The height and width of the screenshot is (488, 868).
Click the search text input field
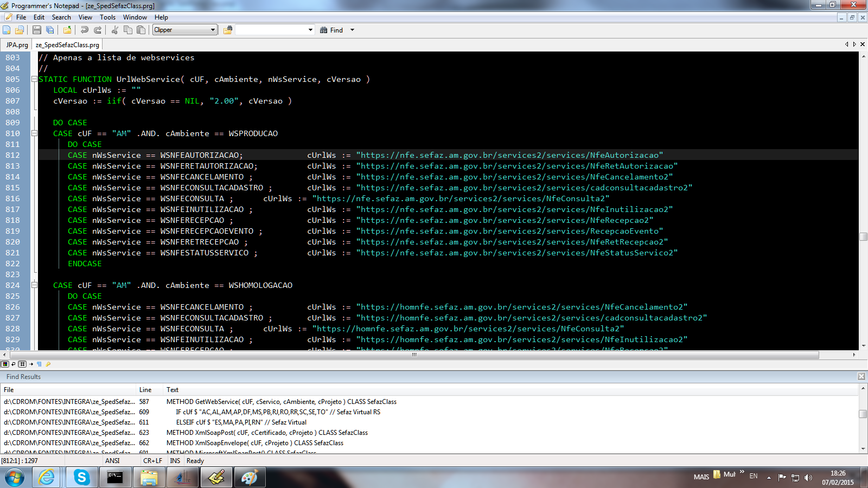[x=271, y=30]
